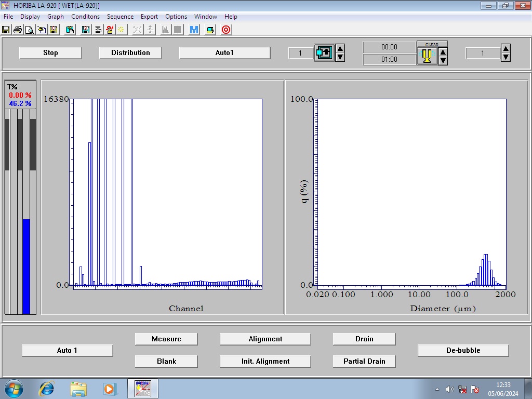Click the yellow star toolbar icon

[121, 30]
